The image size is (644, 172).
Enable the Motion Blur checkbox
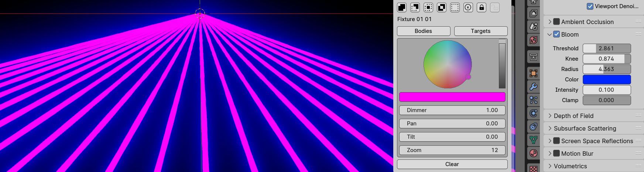(x=556, y=154)
